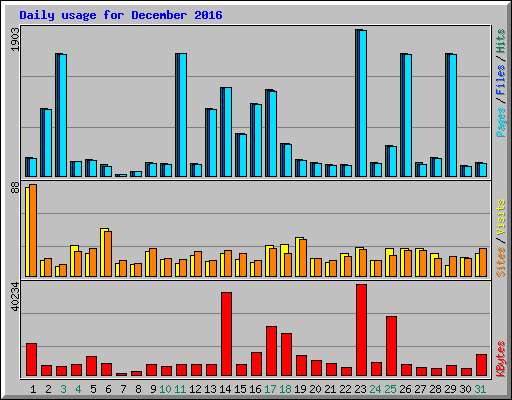
Task: Select the cyan hits bar for day 26
Action: (x=408, y=115)
